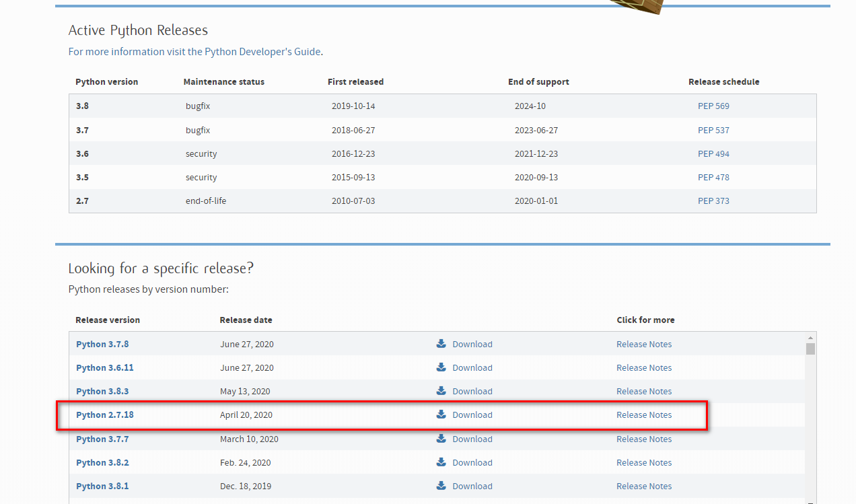856x504 pixels.
Task: Select the 2020-01-01 end of support date
Action: click(536, 201)
